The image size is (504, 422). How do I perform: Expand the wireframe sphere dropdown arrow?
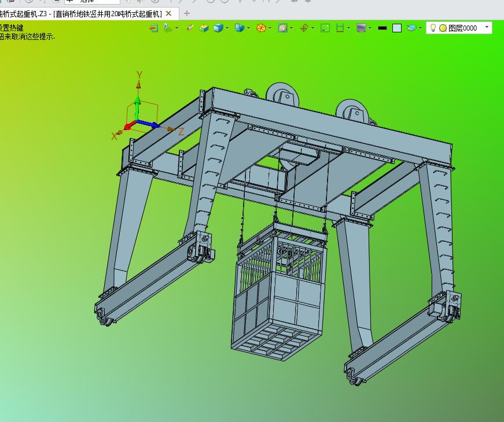pos(270,28)
